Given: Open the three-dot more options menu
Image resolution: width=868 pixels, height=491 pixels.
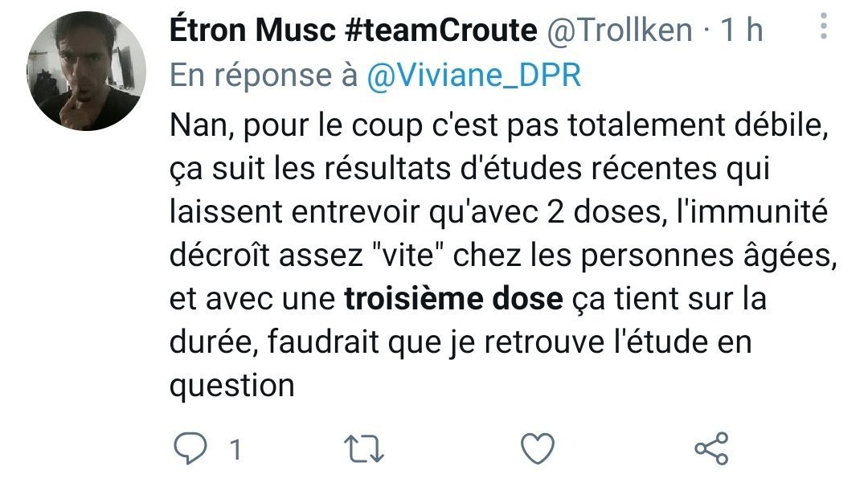Looking at the screenshot, I should 824,26.
